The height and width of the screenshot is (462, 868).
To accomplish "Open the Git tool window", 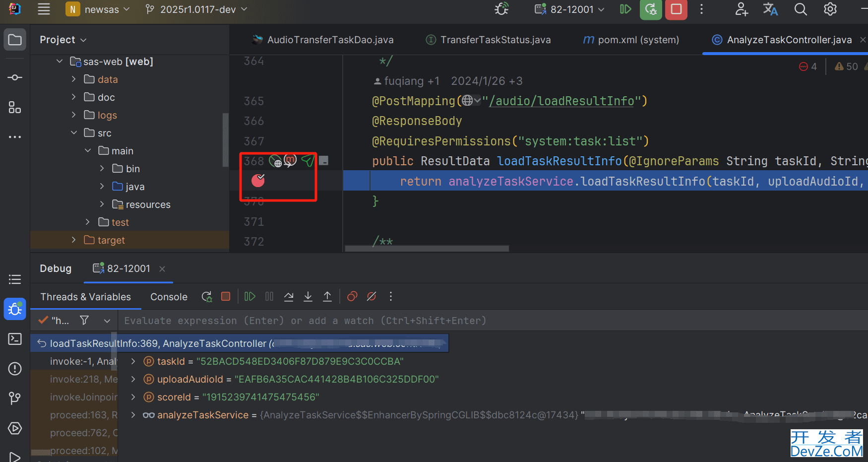I will click(15, 398).
